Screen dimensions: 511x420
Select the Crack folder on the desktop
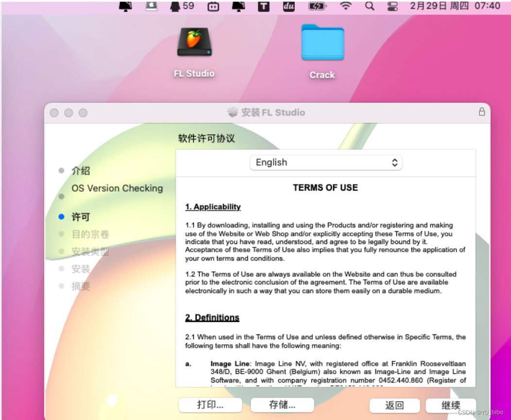(323, 42)
